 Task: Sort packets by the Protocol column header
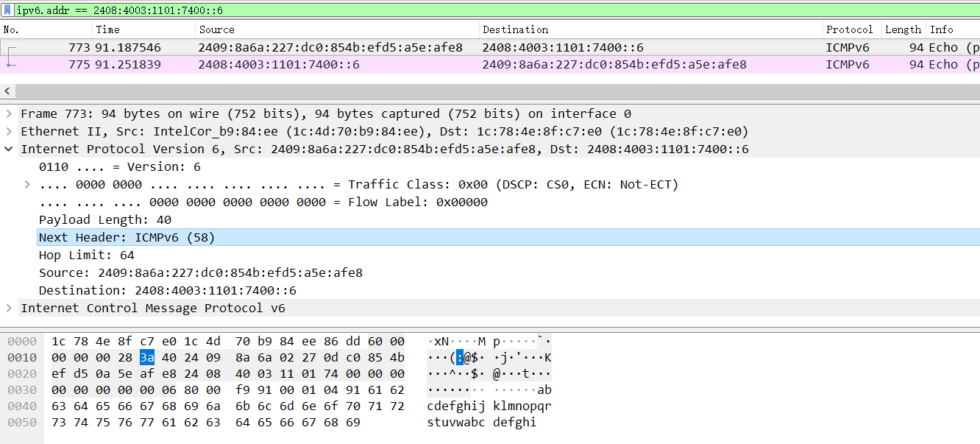849,29
